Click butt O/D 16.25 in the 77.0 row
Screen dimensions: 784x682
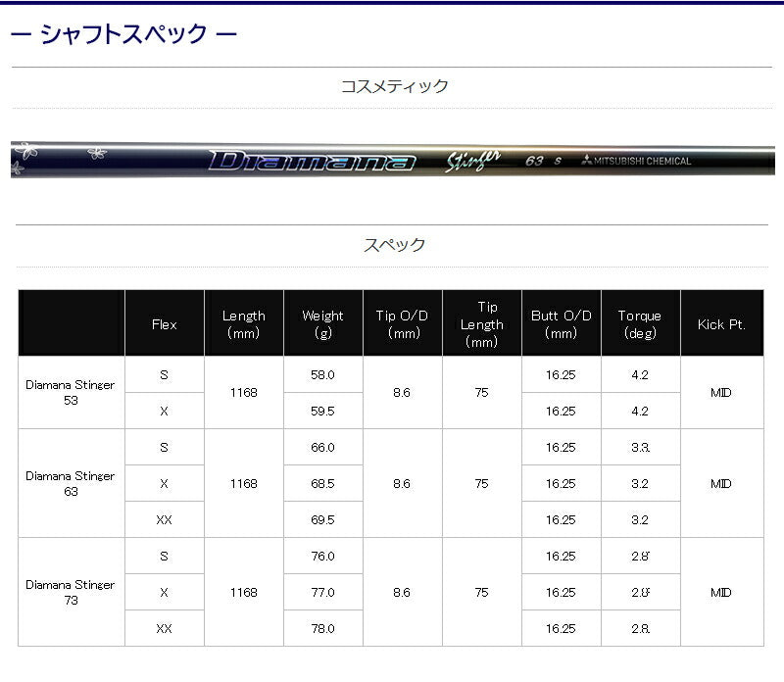(x=561, y=593)
